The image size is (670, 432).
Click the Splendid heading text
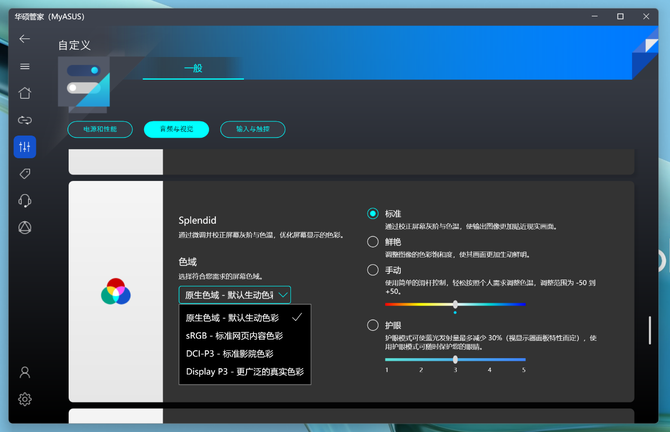click(x=197, y=220)
